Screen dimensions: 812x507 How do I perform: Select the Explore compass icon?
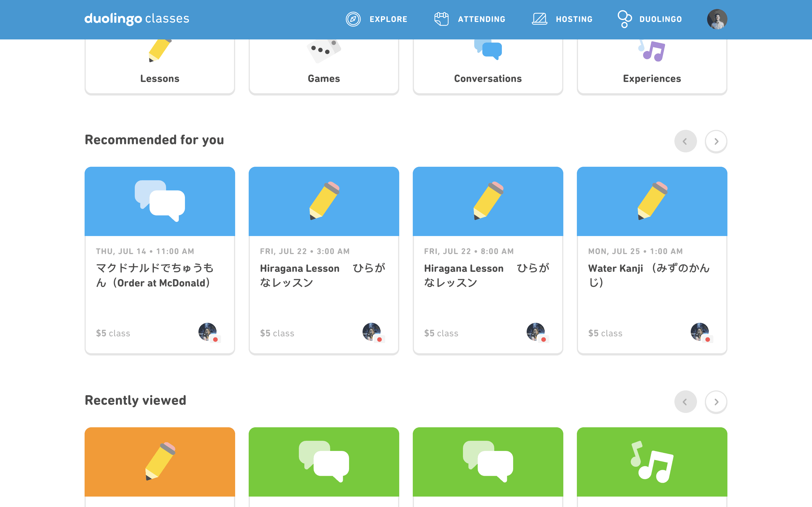point(353,19)
